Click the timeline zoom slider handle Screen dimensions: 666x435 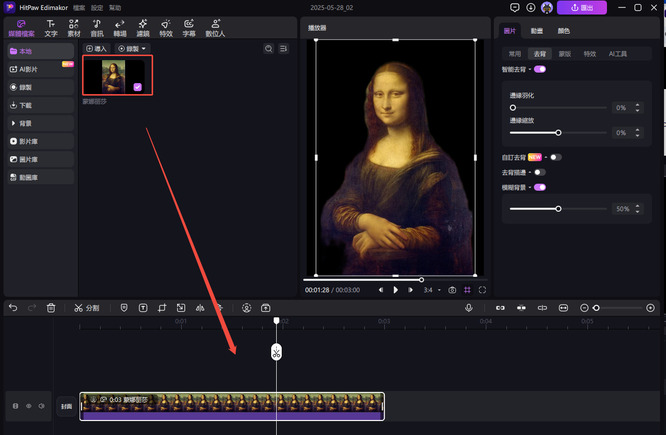pyautogui.click(x=596, y=308)
